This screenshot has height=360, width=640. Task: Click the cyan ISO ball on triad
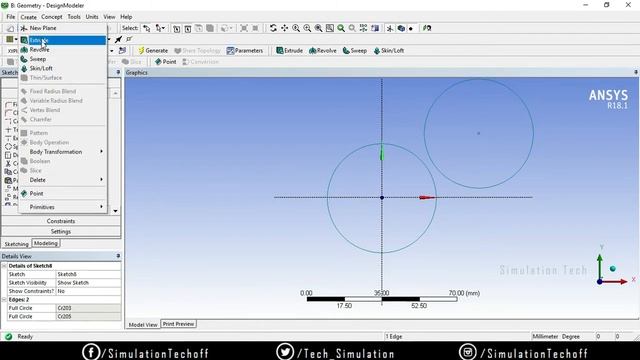point(613,269)
